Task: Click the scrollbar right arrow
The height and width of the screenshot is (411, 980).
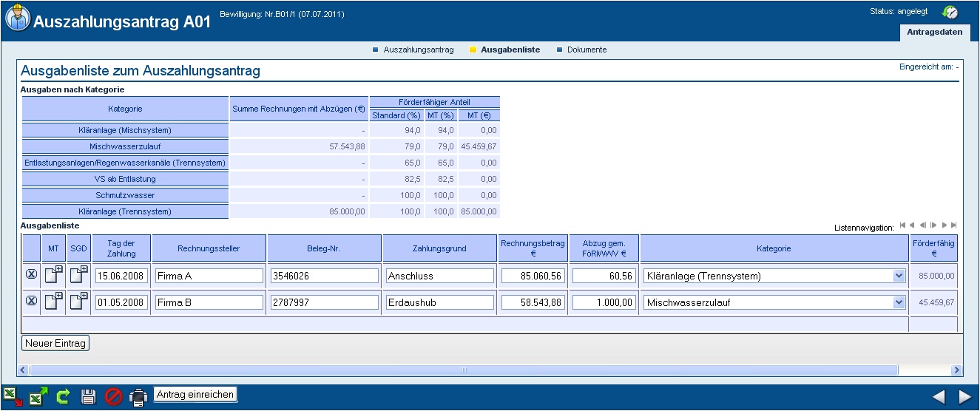Action: point(956,370)
